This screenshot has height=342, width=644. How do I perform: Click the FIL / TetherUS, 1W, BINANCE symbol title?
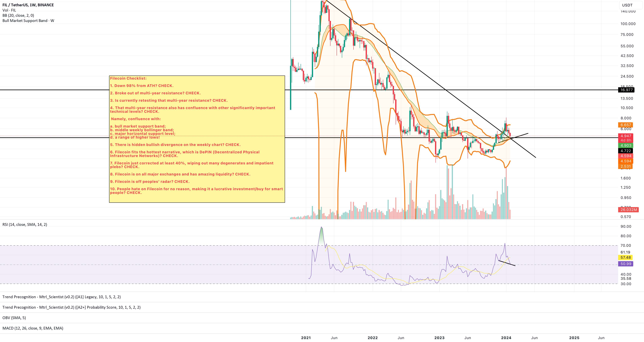click(28, 5)
